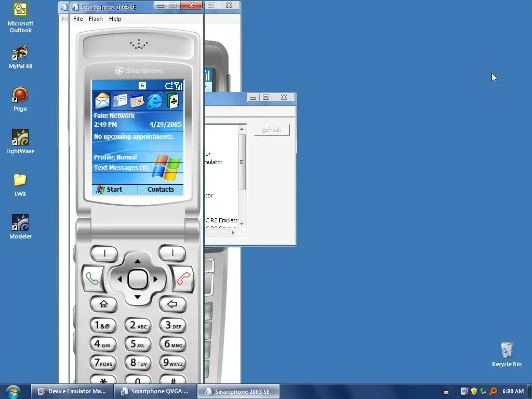Click keypad key 8 TUV

(138, 363)
